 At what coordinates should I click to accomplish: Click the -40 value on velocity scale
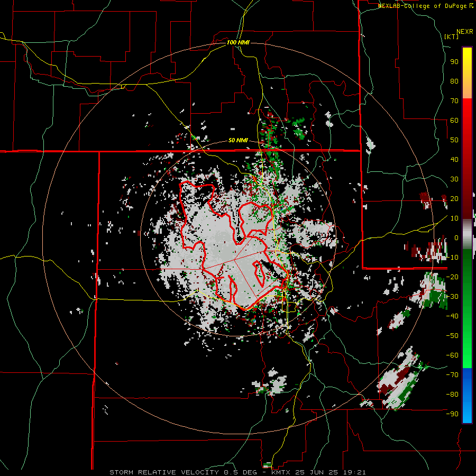[452, 316]
